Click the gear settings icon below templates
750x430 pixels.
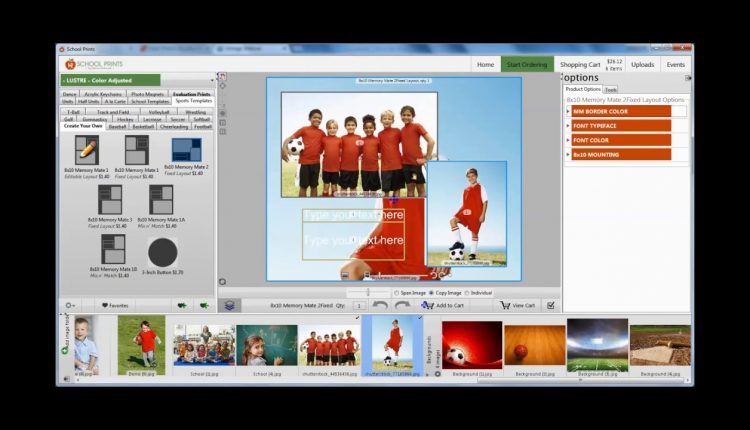coord(69,305)
